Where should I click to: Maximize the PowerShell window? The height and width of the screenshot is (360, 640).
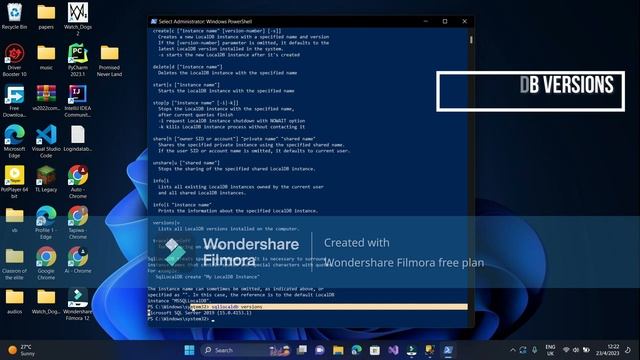coord(445,21)
